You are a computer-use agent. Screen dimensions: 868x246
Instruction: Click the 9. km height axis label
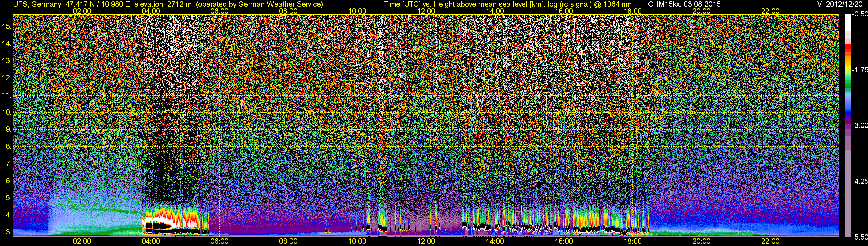click(8, 129)
